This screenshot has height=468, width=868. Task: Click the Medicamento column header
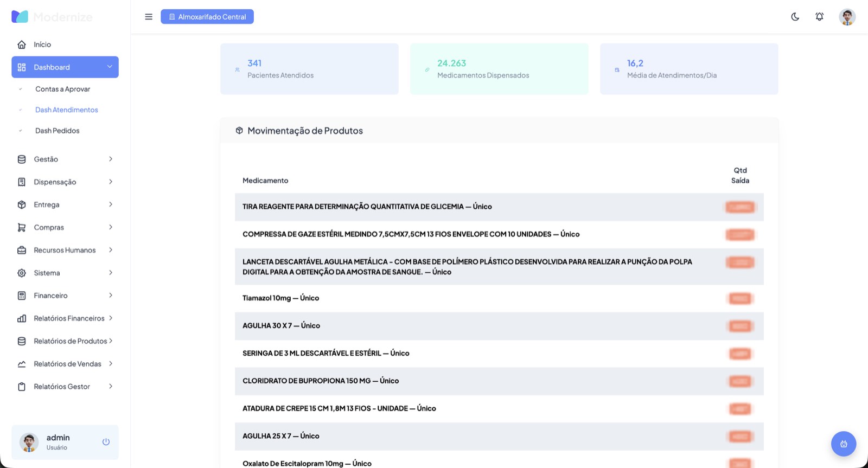(265, 181)
